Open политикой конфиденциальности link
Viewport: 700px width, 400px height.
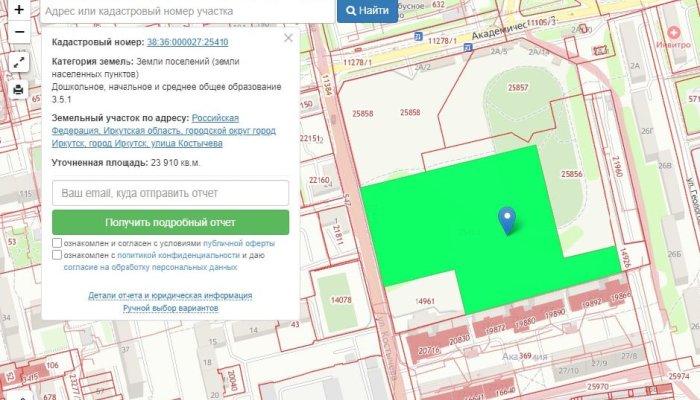(x=178, y=255)
